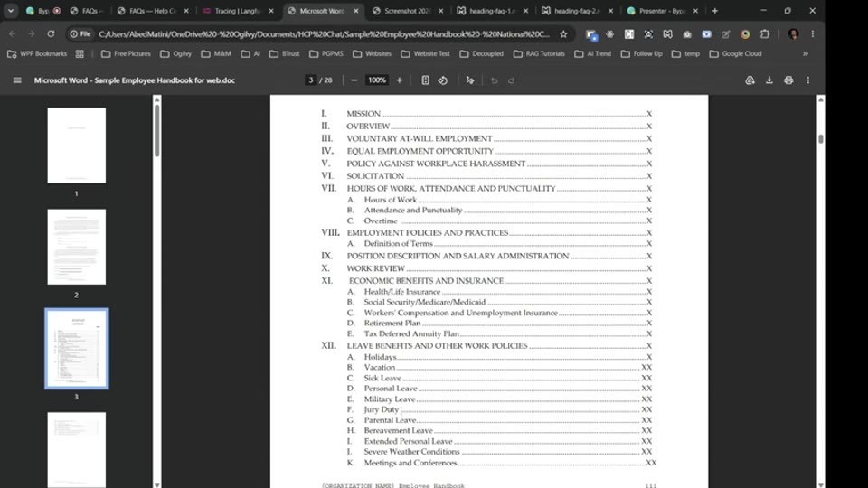
Task: Select page 3 thumbnail
Action: tap(76, 349)
